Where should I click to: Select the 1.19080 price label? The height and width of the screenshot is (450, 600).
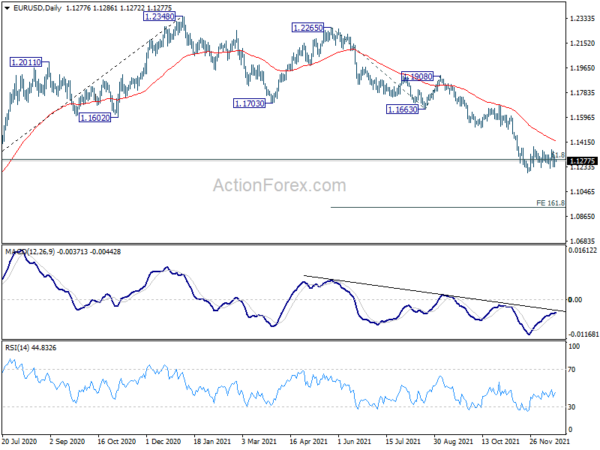pos(417,76)
